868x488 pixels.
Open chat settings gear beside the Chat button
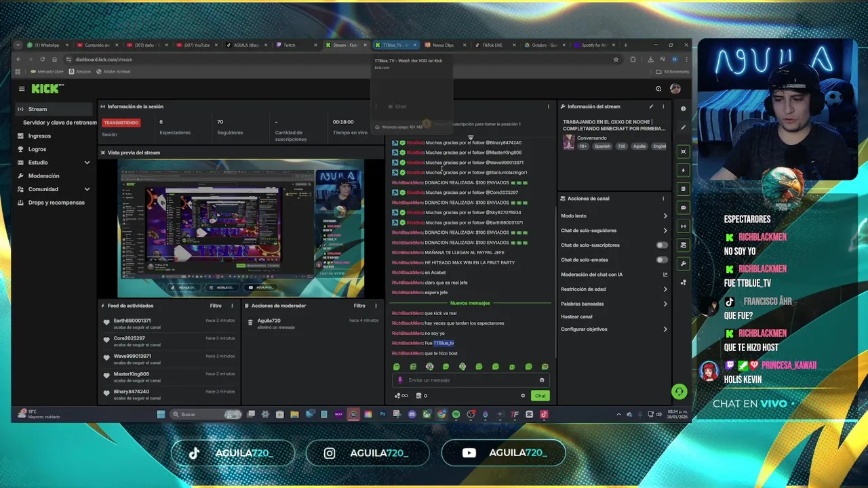[x=522, y=396]
